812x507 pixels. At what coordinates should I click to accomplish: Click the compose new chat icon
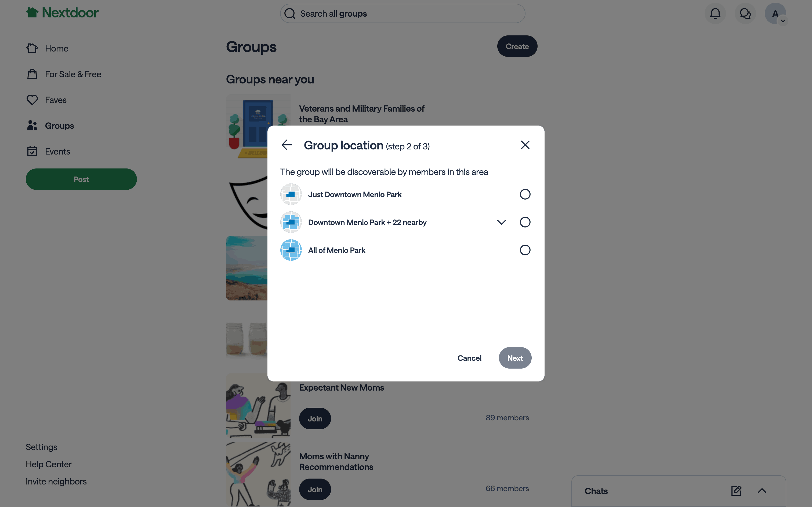point(736,491)
